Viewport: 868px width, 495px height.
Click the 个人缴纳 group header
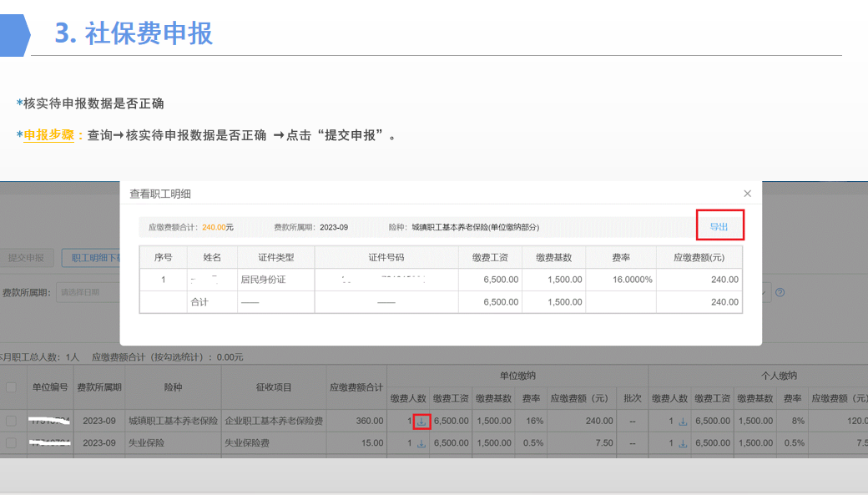[779, 376]
